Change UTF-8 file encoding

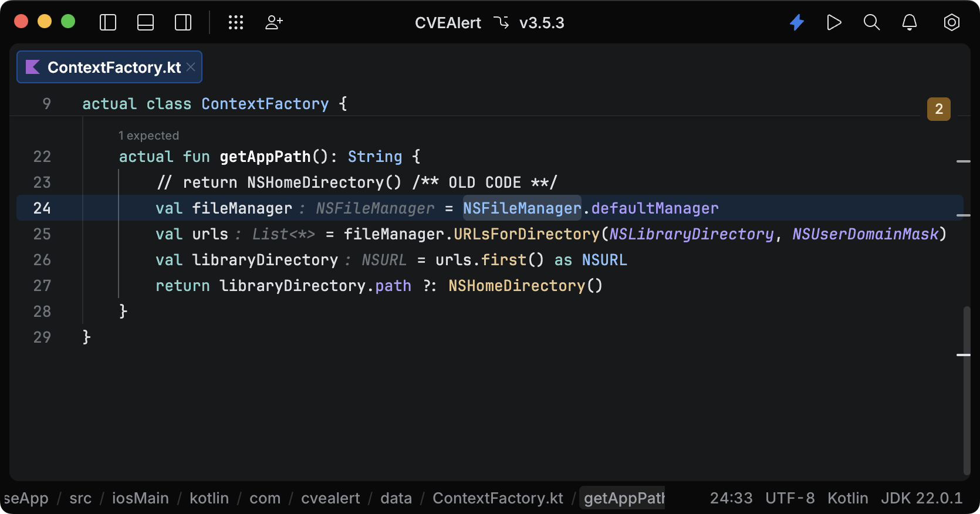[790, 498]
